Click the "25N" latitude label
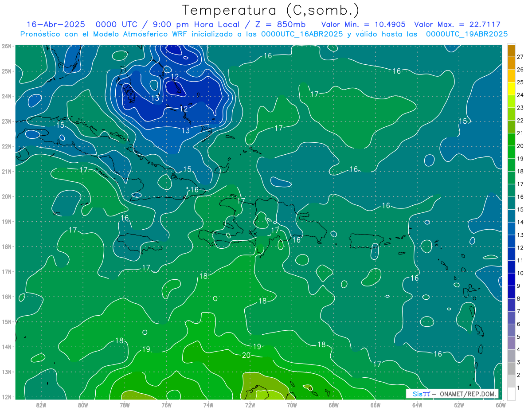Viewport: 532px width, 411px height. click(x=7, y=71)
